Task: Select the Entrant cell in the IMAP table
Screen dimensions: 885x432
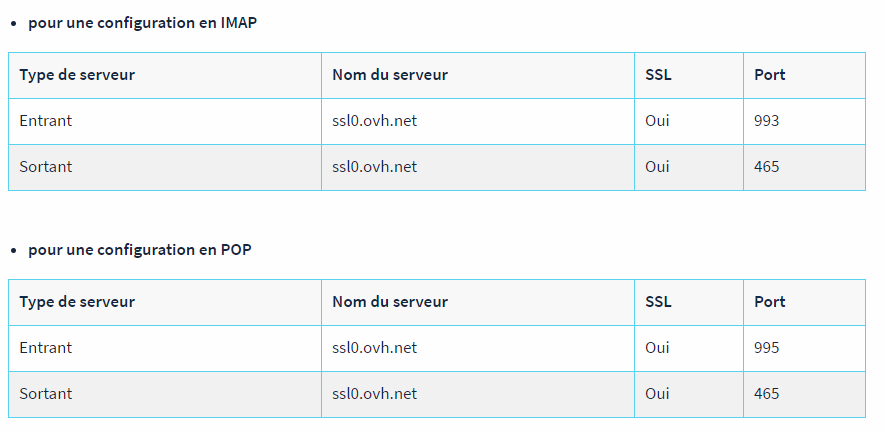Action: (46, 121)
